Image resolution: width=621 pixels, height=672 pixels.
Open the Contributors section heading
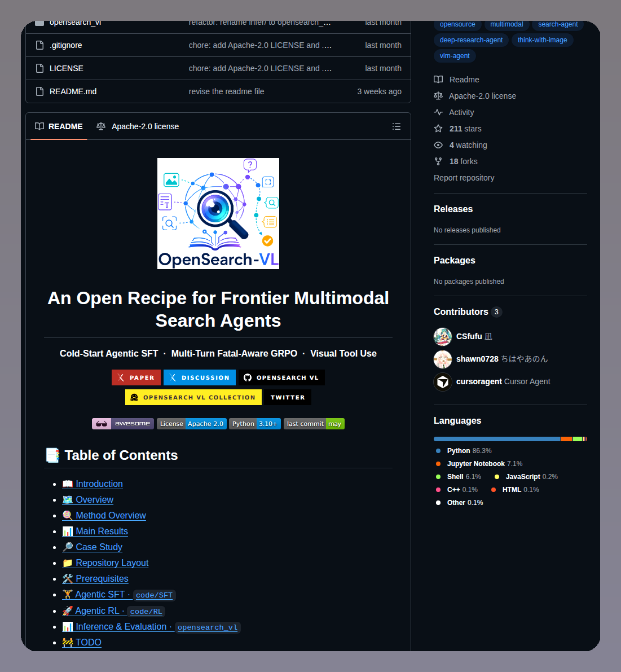pyautogui.click(x=461, y=311)
